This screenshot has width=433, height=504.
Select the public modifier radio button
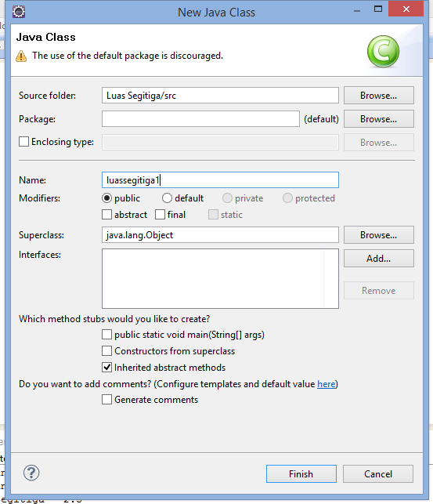click(x=107, y=198)
